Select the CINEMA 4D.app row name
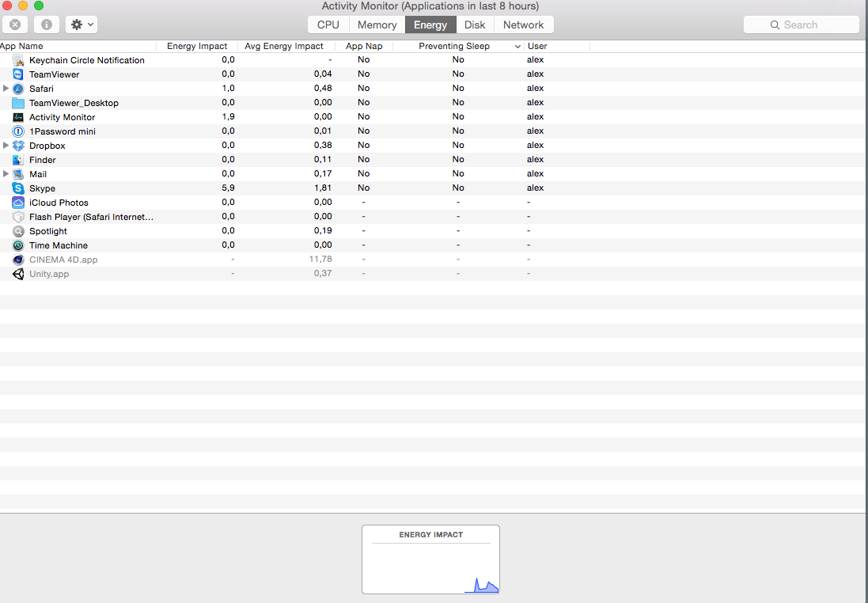868x603 pixels. (63, 260)
